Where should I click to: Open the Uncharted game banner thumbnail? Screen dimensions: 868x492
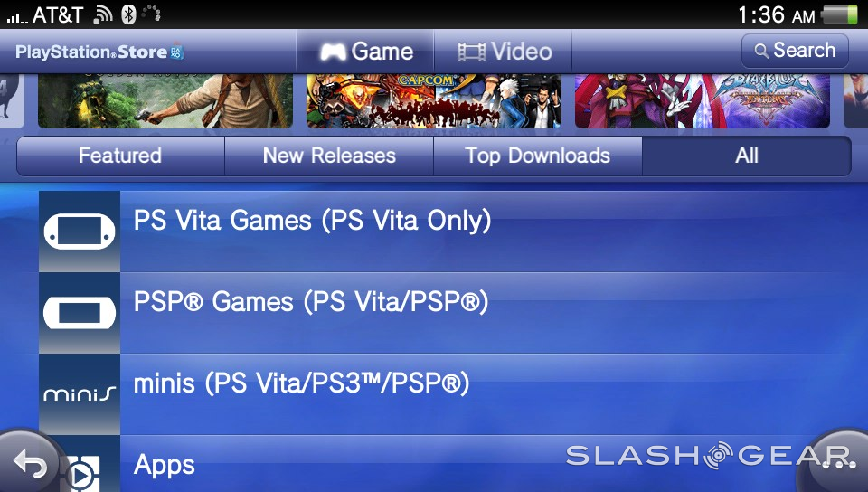[165, 101]
